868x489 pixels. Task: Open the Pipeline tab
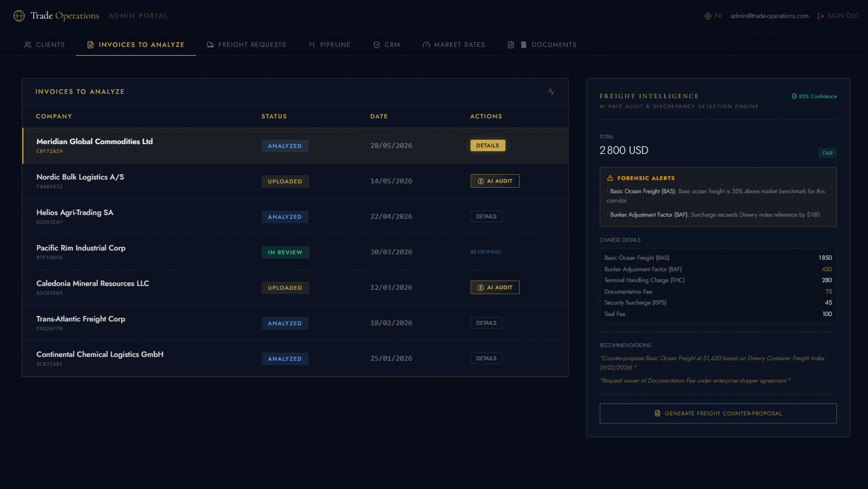[x=329, y=45]
